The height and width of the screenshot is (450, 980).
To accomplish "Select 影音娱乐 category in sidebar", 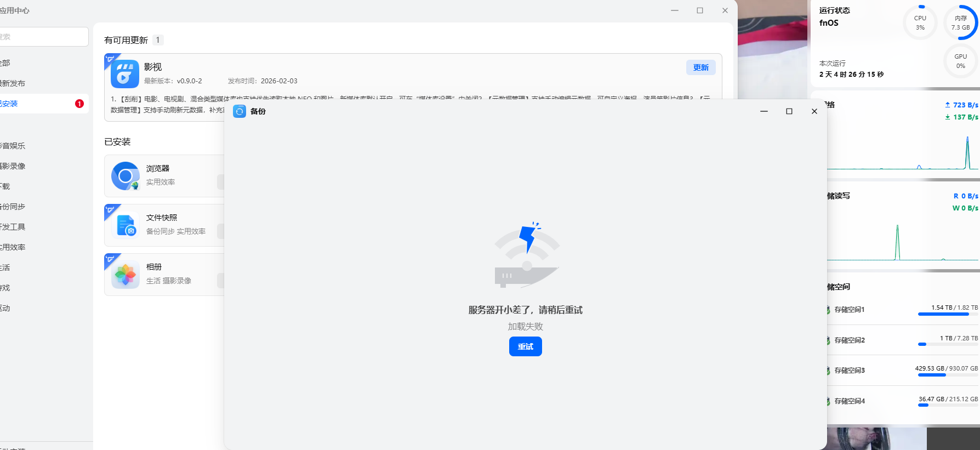I will pos(13,146).
